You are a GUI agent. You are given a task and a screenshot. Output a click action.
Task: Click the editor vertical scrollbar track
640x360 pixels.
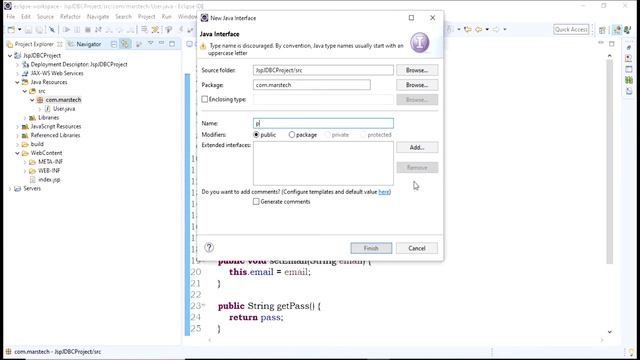(609, 163)
